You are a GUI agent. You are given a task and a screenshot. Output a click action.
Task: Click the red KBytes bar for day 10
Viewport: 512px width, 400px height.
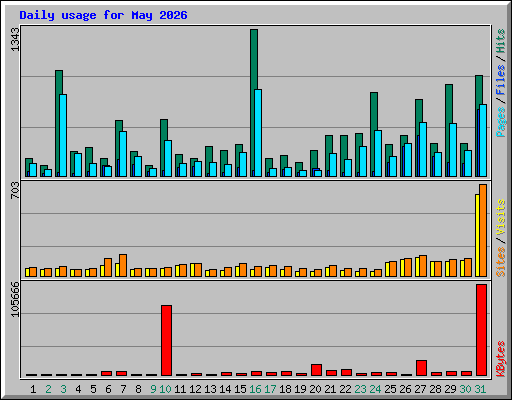pyautogui.click(x=166, y=340)
